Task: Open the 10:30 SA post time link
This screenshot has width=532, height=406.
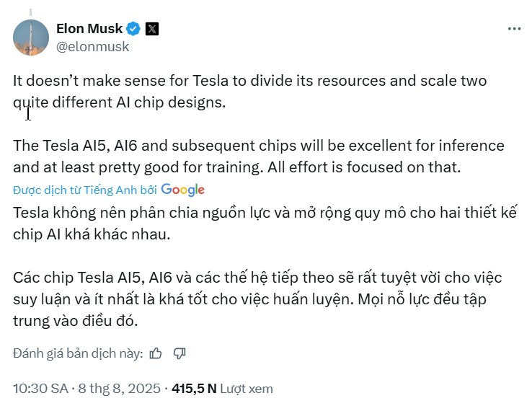Action: point(40,389)
